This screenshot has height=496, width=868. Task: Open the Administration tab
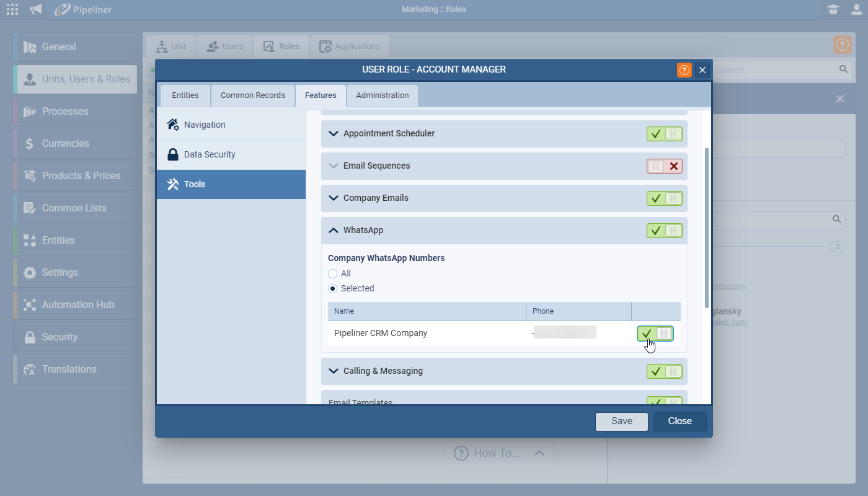coord(382,95)
